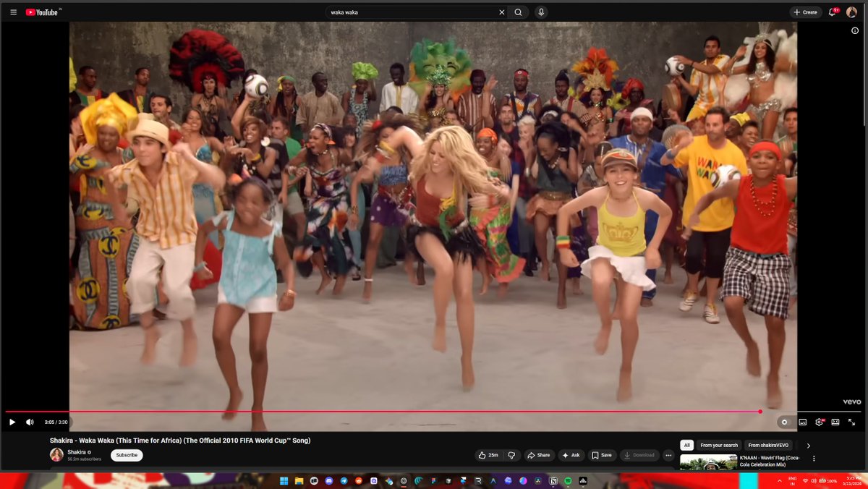Click the Ask button

point(571,455)
